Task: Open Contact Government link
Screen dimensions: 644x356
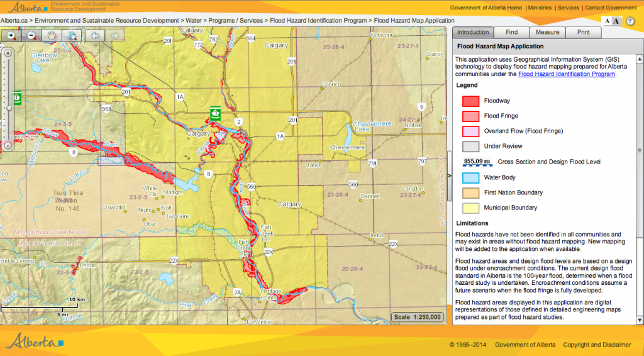Action: pyautogui.click(x=611, y=8)
